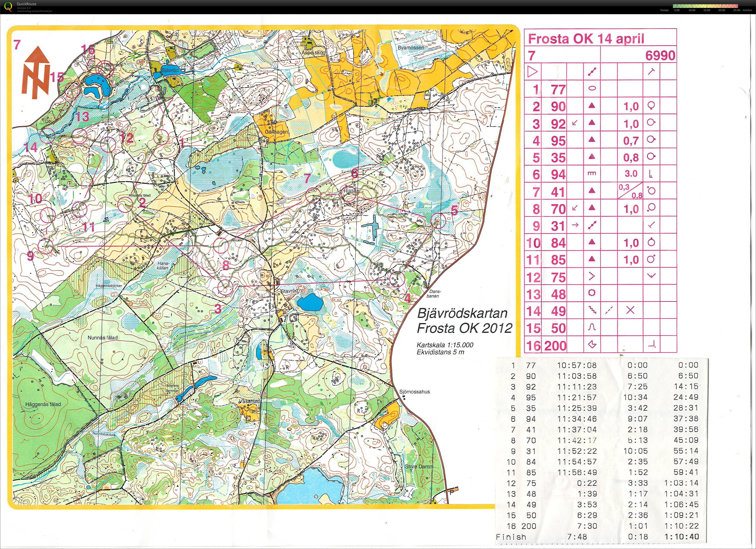Click control circle 3 near Stavröd
Image resolution: width=756 pixels, height=549 pixels.
[x=225, y=287]
